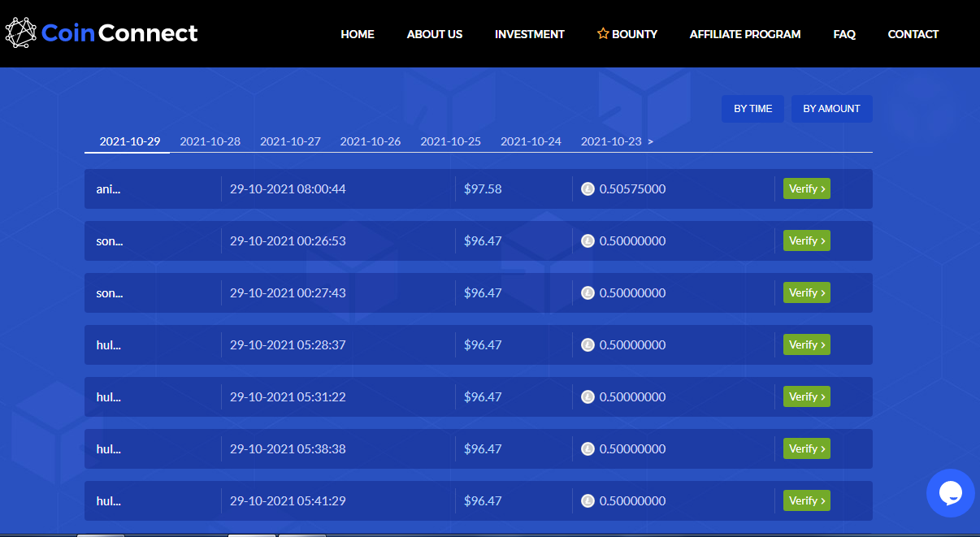Click timestamp 29-10-2021 05:28:37
Viewport: 980px width, 537px height.
point(288,345)
